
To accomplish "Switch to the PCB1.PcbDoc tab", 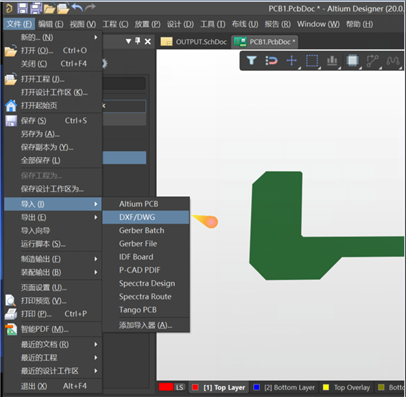I will click(265, 42).
